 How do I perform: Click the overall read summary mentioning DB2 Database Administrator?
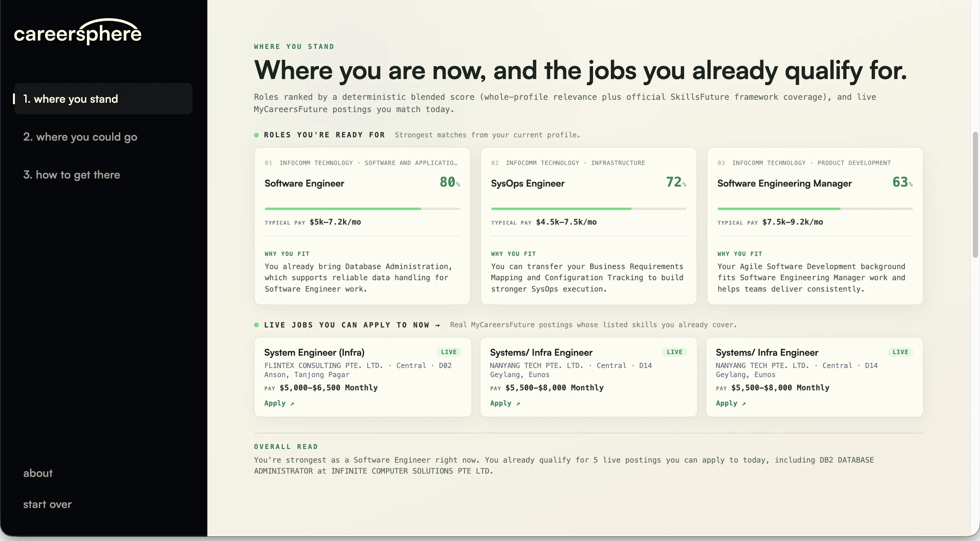point(564,466)
